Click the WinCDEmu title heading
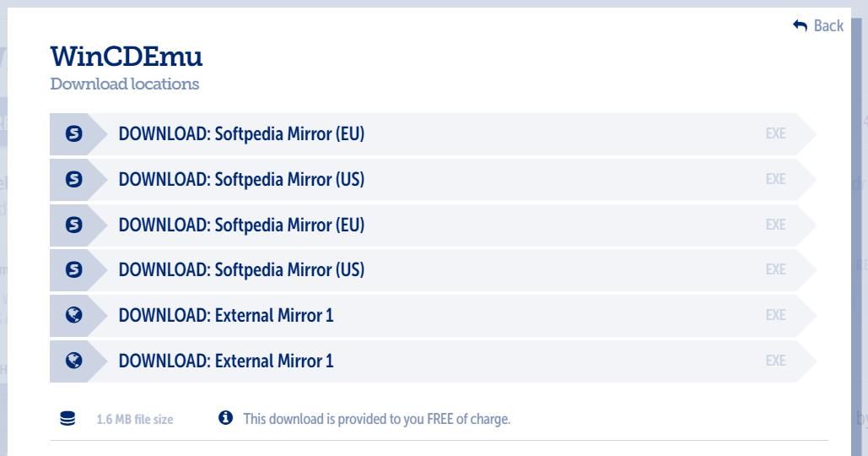 coord(127,59)
